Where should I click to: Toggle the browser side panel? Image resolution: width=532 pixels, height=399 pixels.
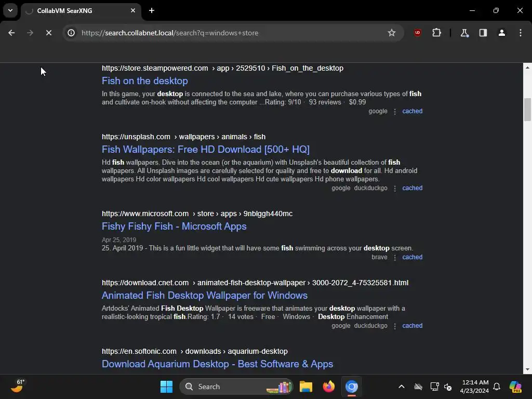[x=483, y=33]
